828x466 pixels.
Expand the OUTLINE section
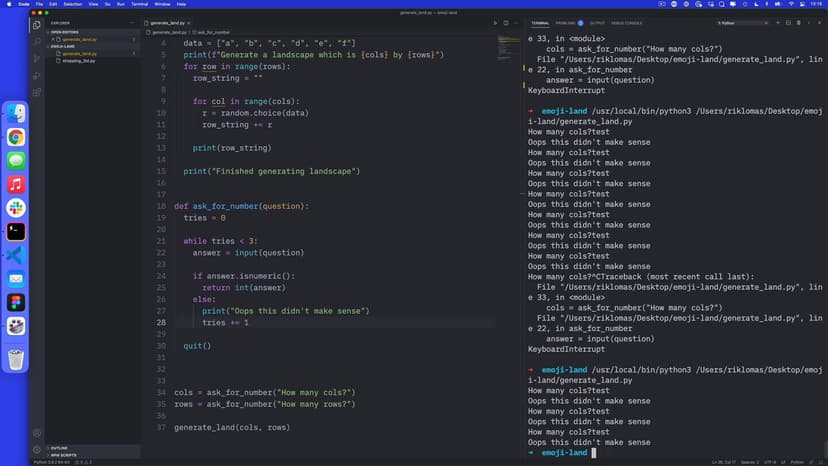coord(58,448)
